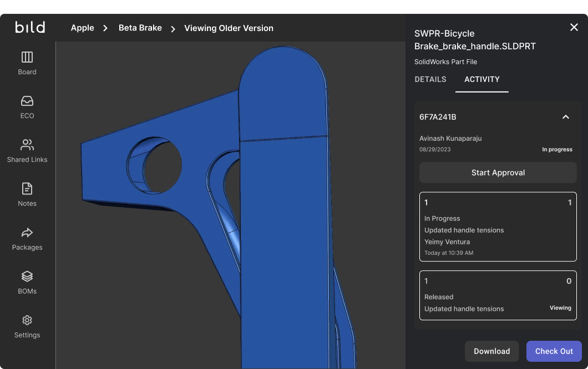Collapse the 6F7A241B revision section

(566, 117)
